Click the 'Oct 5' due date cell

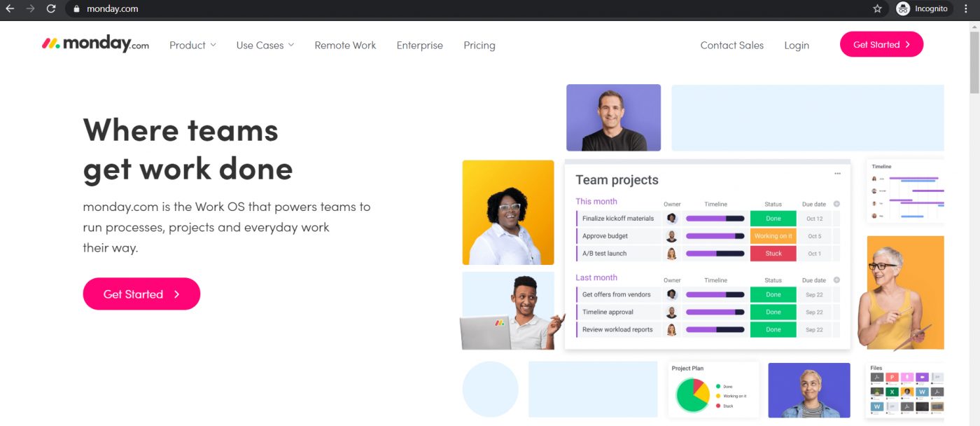coord(815,236)
